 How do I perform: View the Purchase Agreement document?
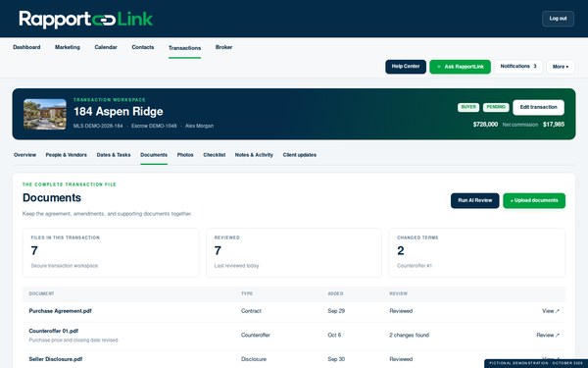pyautogui.click(x=551, y=311)
